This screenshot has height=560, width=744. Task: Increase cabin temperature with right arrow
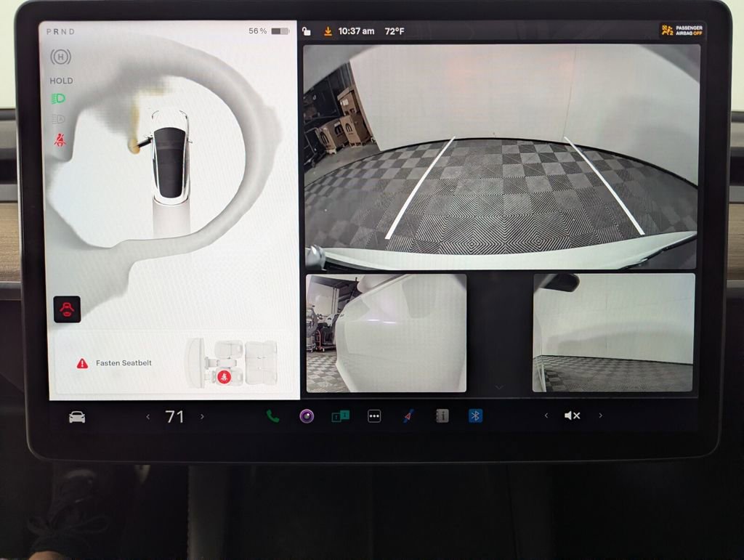202,417
